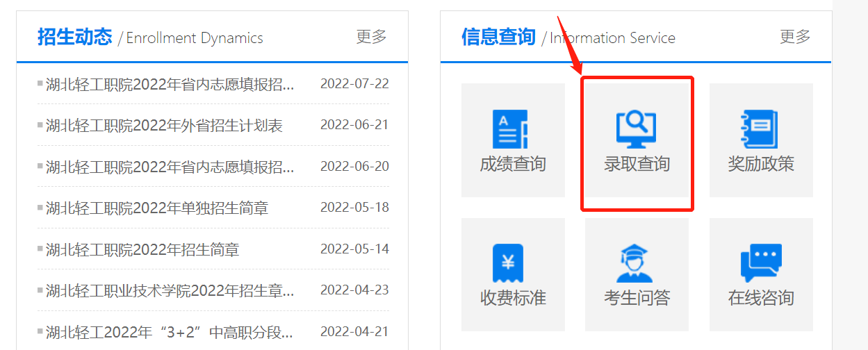Click the 收费标准 label text
The height and width of the screenshot is (350, 868).
coord(513,299)
